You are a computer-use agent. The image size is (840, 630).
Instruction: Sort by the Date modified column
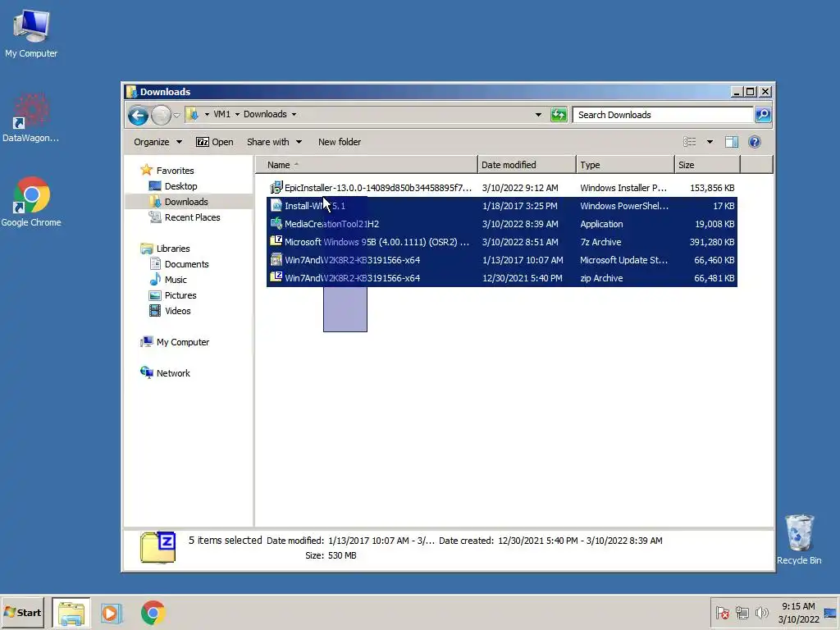tap(527, 165)
